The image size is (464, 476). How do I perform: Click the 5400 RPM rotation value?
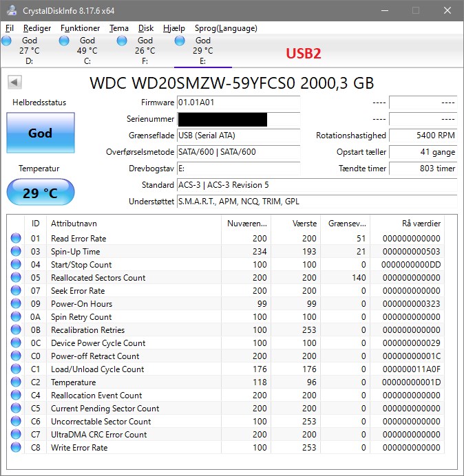pos(423,136)
